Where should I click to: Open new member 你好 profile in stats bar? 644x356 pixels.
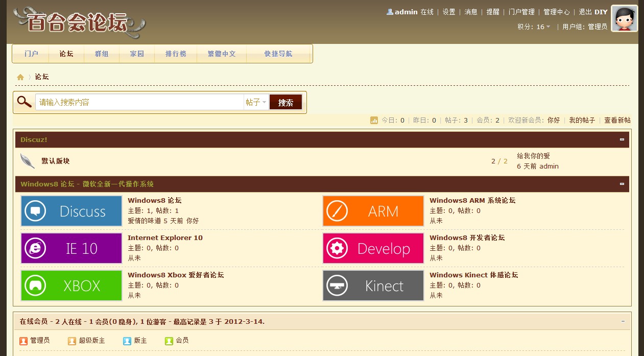[x=554, y=121]
